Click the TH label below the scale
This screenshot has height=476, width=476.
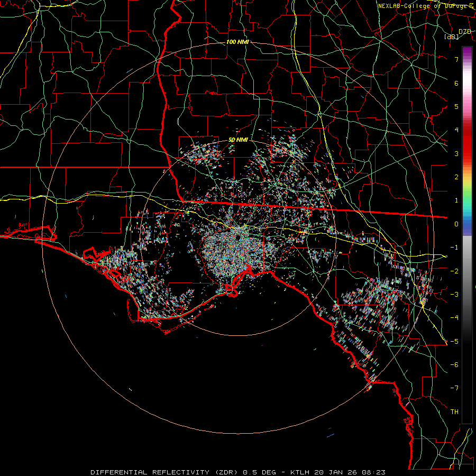click(454, 411)
